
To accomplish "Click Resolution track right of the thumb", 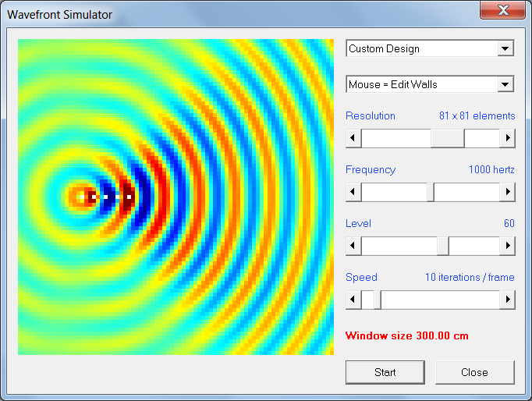I will [x=482, y=138].
